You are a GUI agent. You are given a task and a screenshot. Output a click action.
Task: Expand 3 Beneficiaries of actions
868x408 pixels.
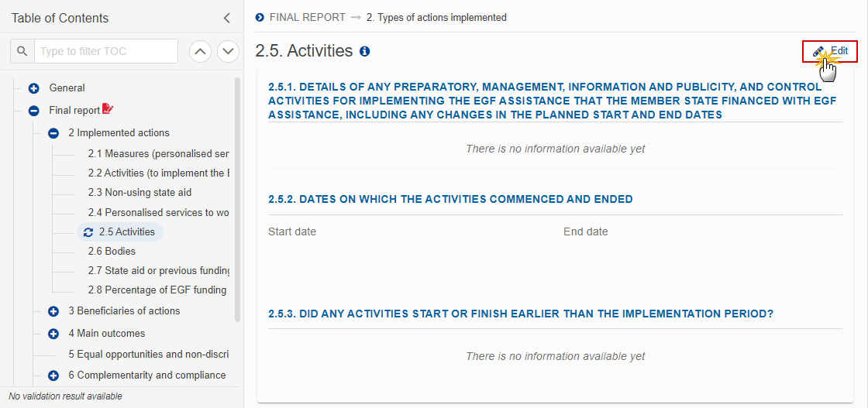pyautogui.click(x=53, y=311)
